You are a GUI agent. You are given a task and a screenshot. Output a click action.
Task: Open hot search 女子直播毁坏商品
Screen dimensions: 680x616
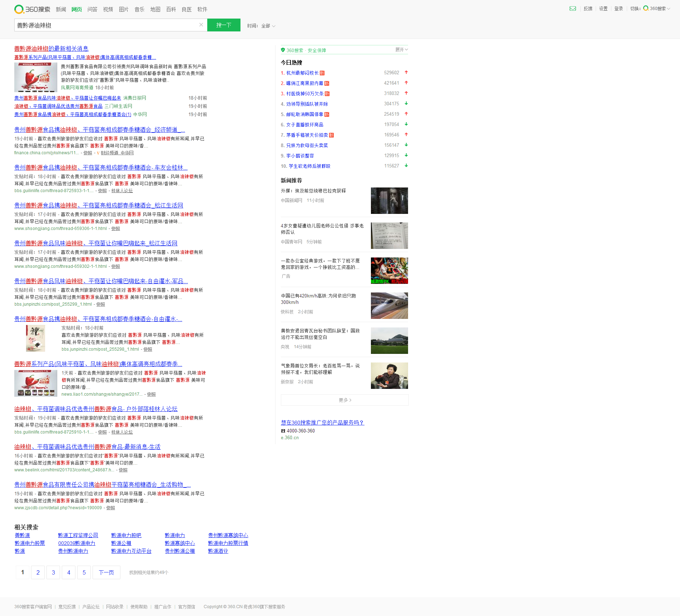point(304,125)
